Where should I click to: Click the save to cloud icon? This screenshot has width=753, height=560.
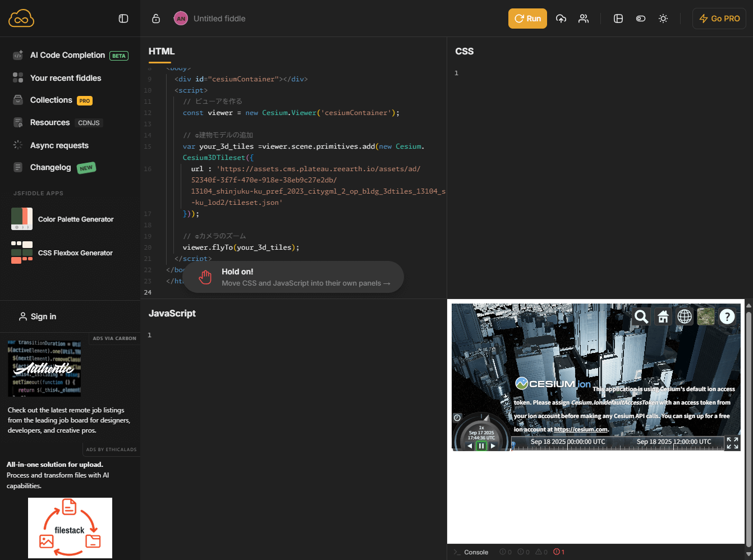561,19
